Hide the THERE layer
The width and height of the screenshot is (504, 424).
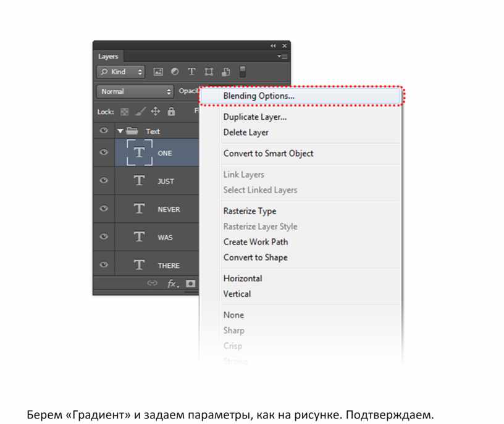(x=104, y=265)
